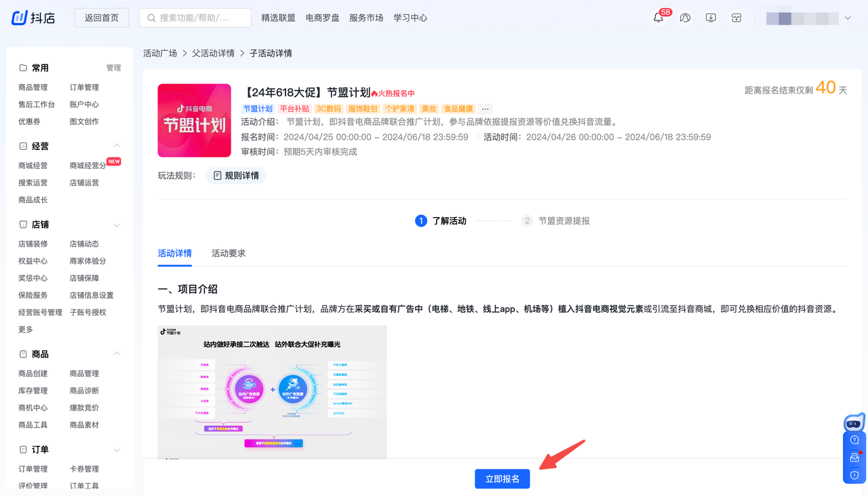Click the 食品健康 category tag

(458, 109)
